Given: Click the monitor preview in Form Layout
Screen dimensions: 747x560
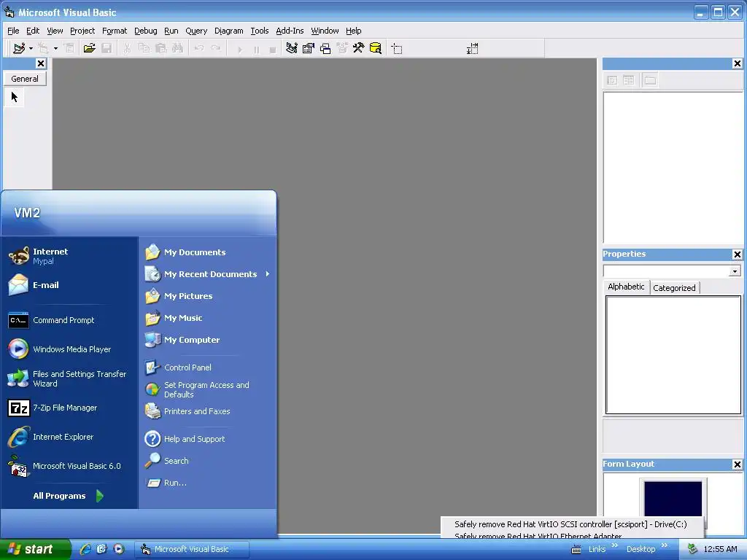Looking at the screenshot, I should [x=673, y=499].
